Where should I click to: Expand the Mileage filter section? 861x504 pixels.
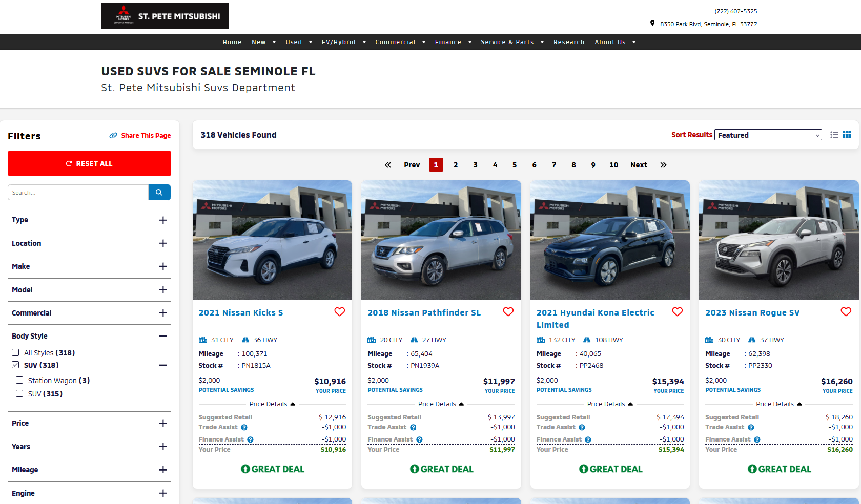90,470
